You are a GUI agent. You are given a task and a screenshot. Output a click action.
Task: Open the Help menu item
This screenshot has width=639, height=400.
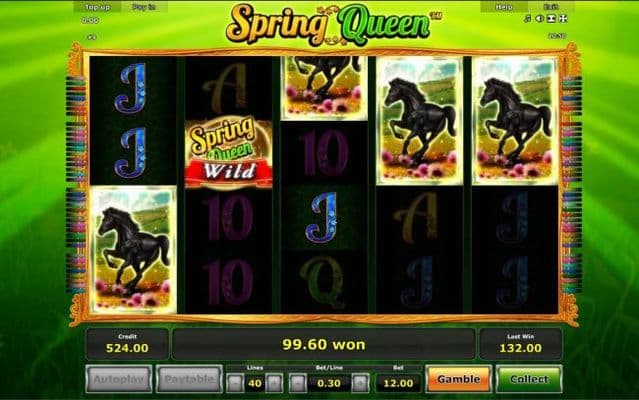(x=504, y=7)
